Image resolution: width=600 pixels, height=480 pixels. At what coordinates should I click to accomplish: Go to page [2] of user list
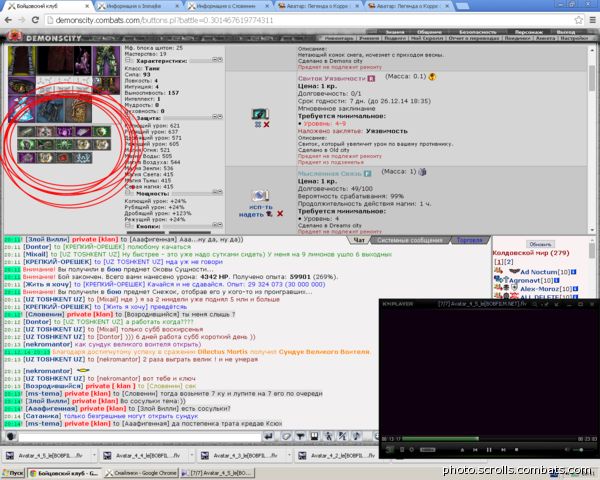click(x=509, y=262)
